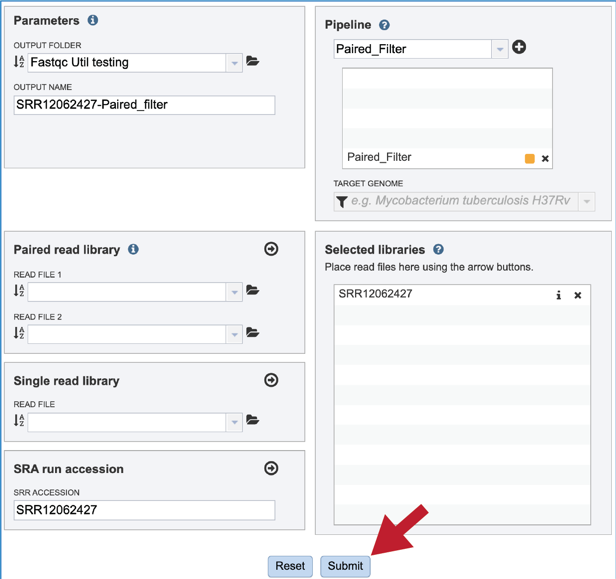Expand the Read File 1 dropdown
This screenshot has width=616, height=579.
click(235, 292)
